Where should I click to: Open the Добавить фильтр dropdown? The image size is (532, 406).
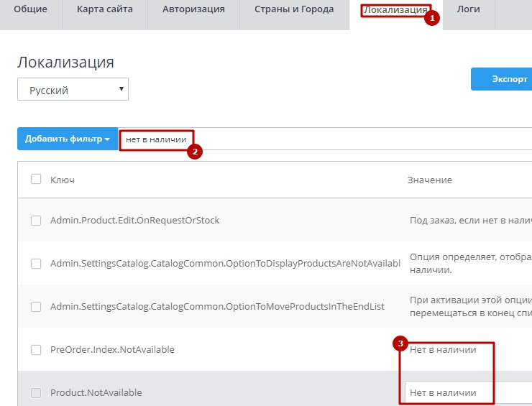(68, 139)
